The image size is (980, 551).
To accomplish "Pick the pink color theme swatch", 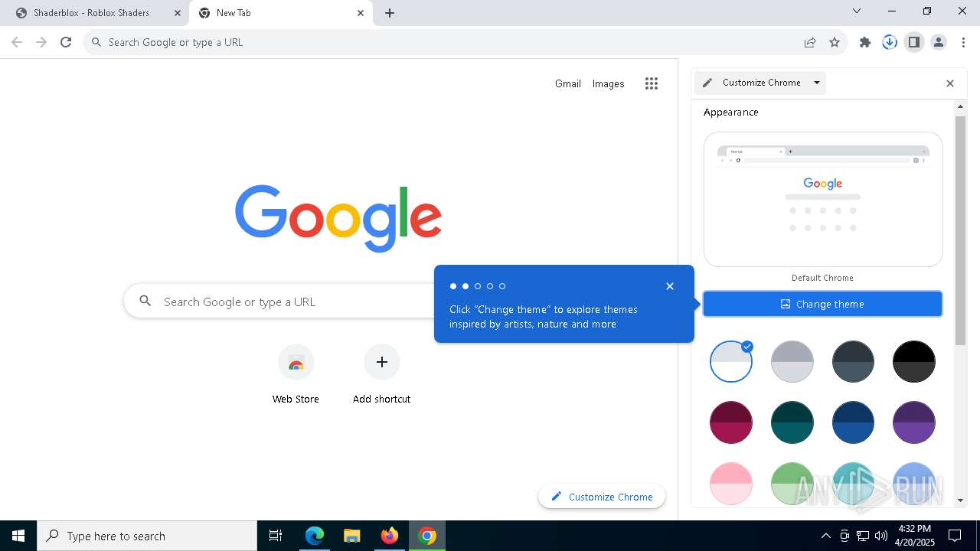I will [x=731, y=484].
